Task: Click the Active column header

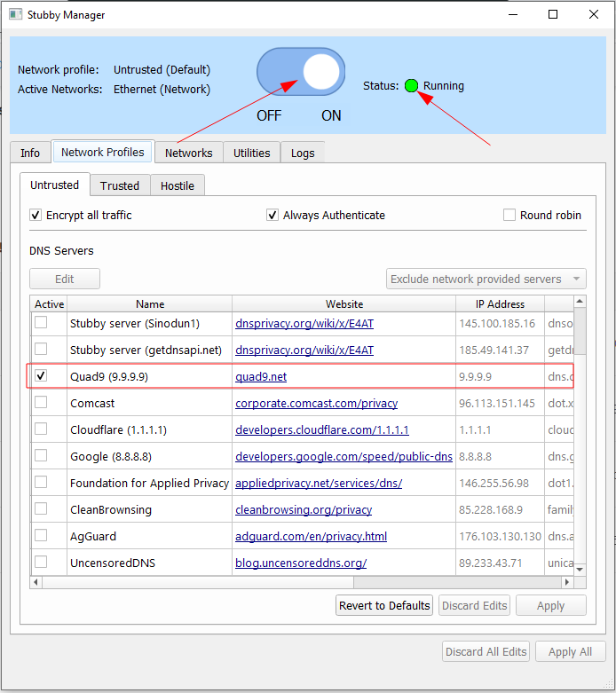Action: click(x=49, y=304)
